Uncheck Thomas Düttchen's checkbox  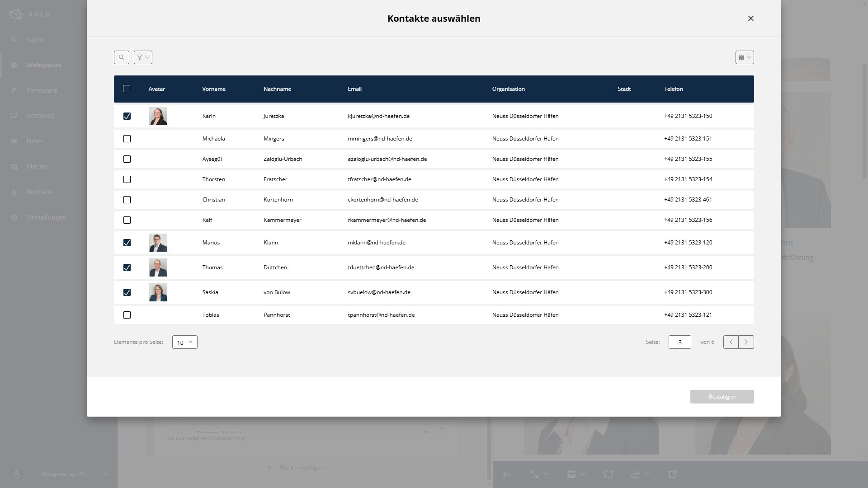pos(127,267)
